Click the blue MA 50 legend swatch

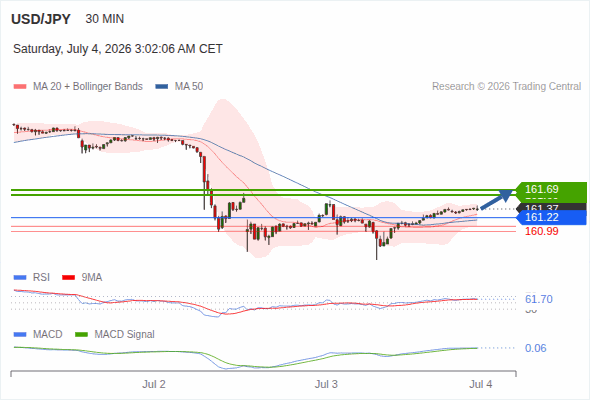click(x=162, y=87)
